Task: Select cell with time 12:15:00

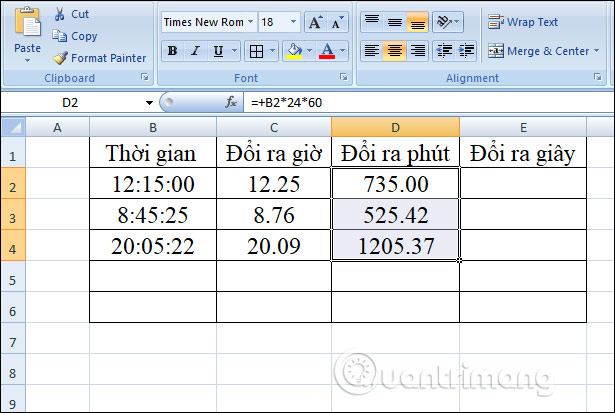Action: coord(153,184)
